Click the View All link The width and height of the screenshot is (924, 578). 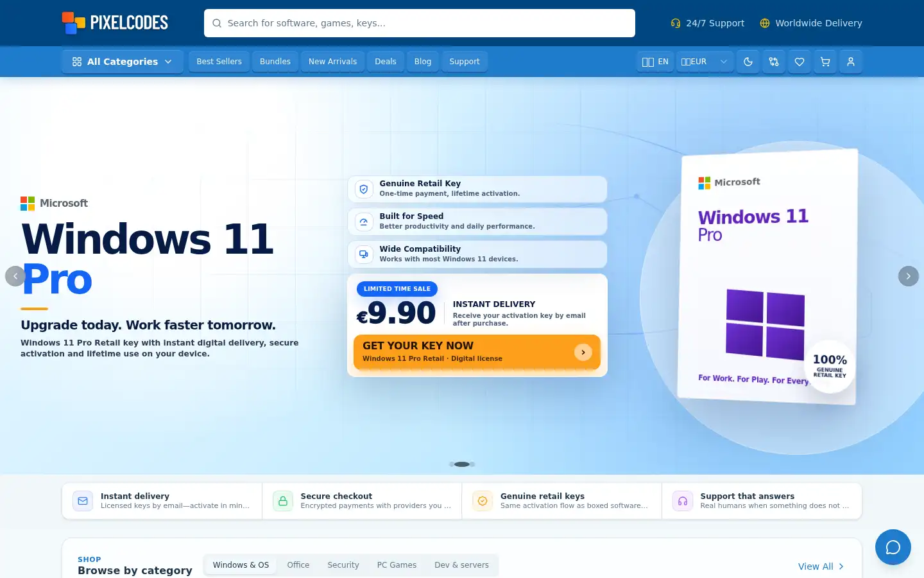(821, 566)
